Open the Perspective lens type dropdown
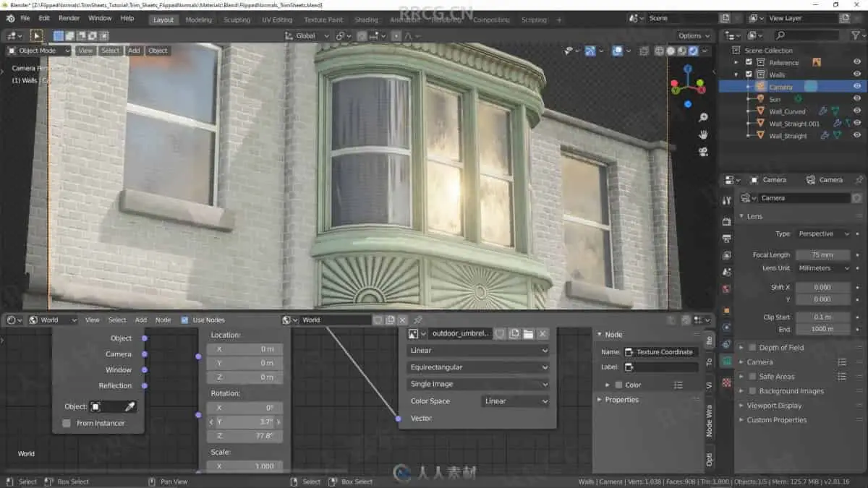 pos(823,234)
